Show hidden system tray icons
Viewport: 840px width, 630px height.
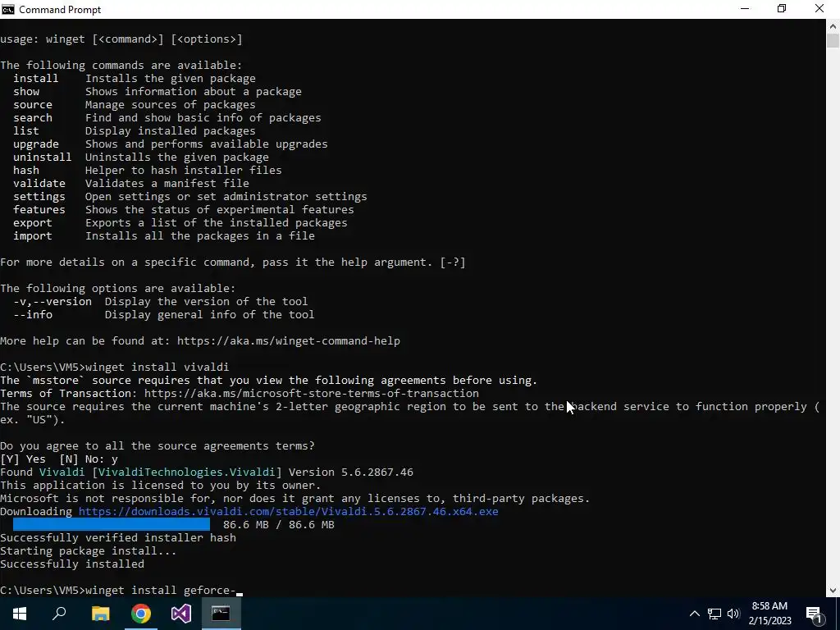click(694, 614)
